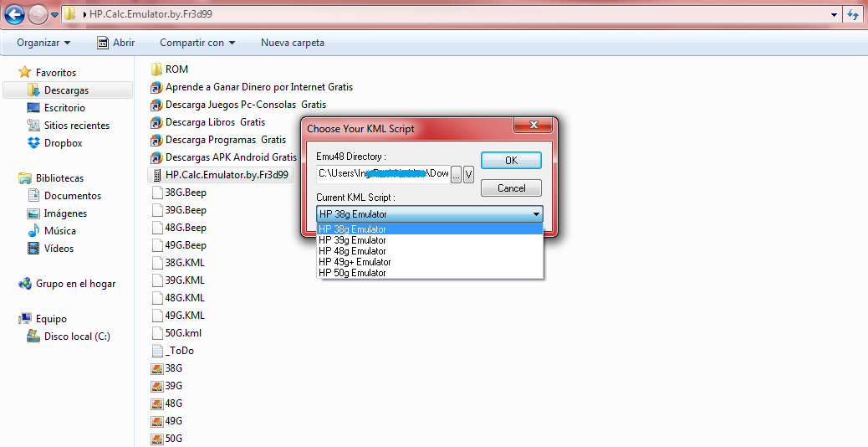Select Grupo en el hogar
The image size is (868, 447).
coord(76,284)
